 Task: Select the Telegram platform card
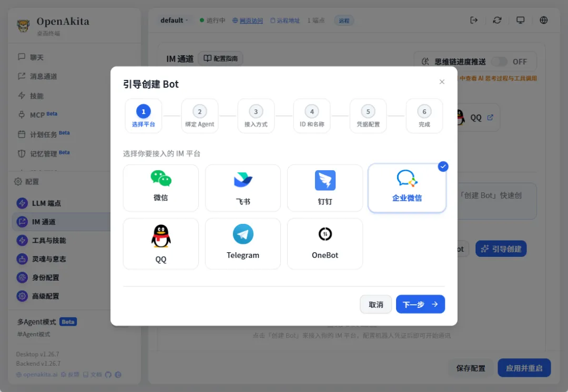click(x=242, y=244)
